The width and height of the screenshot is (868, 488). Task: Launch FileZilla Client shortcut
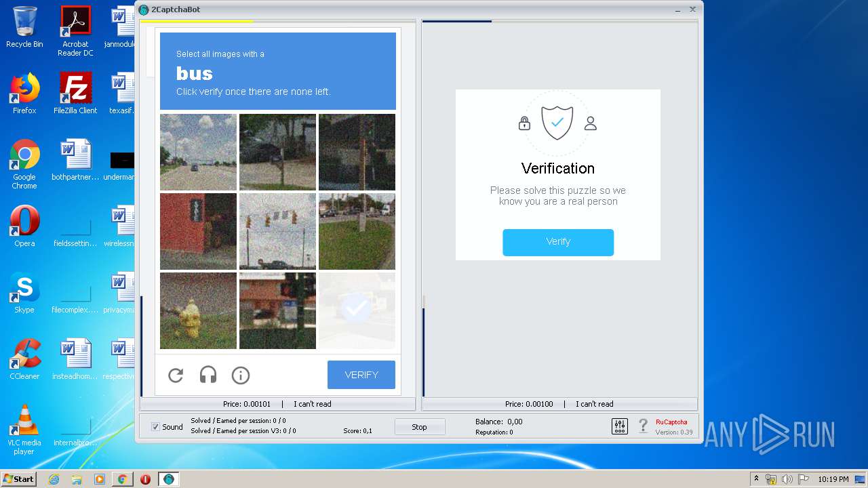coord(75,94)
